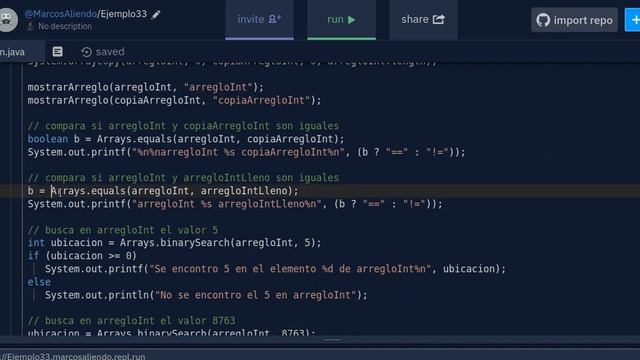Viewport: 640px width, 360px height.
Task: Run the program with run button
Action: point(341,19)
